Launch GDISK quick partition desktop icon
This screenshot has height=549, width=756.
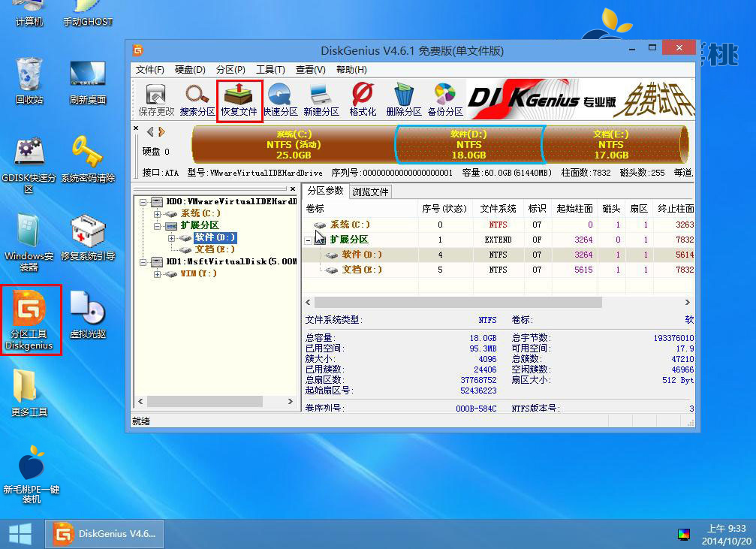[29, 165]
